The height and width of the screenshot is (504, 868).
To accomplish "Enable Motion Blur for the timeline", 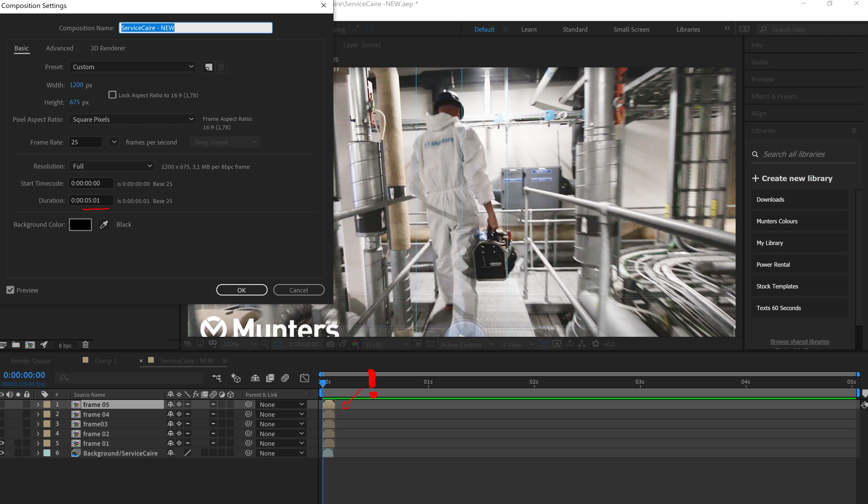I will pos(285,378).
